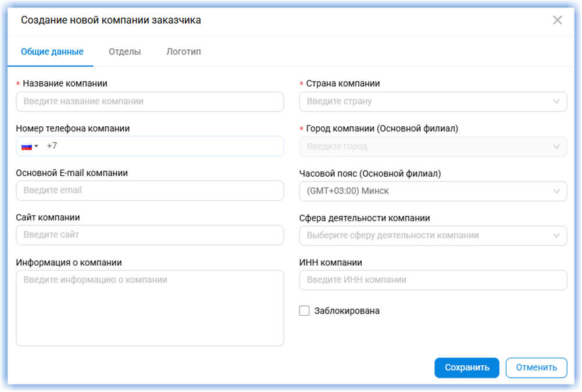Enable the Заблокирована checkbox
This screenshot has height=392, width=582.
(x=304, y=311)
